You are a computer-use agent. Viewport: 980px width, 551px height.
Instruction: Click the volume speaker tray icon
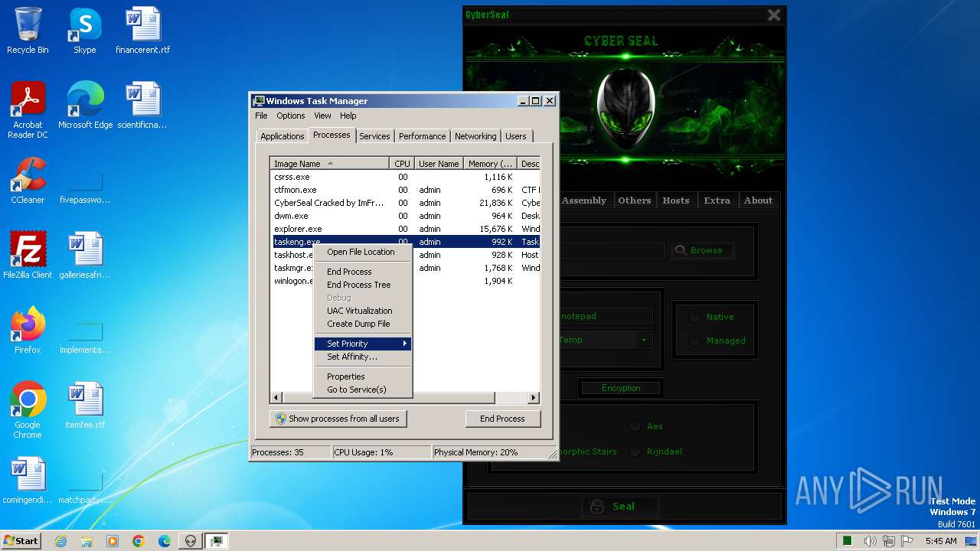871,541
